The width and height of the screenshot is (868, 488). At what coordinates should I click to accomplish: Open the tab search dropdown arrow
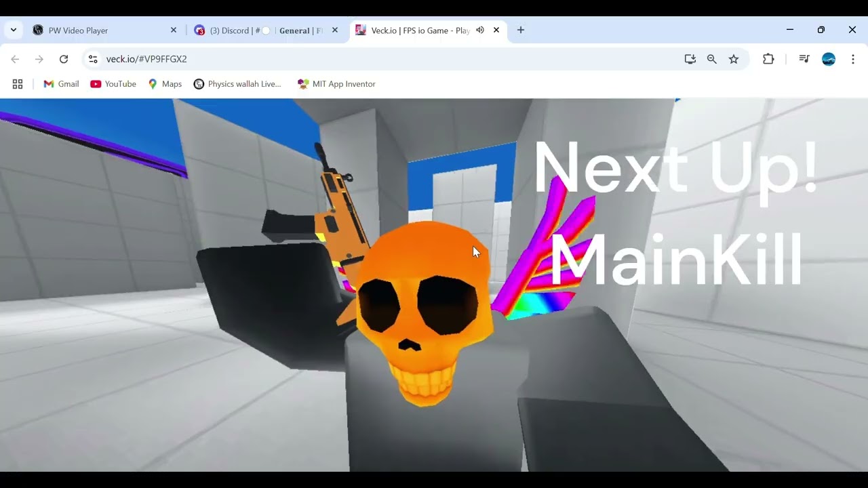point(13,30)
